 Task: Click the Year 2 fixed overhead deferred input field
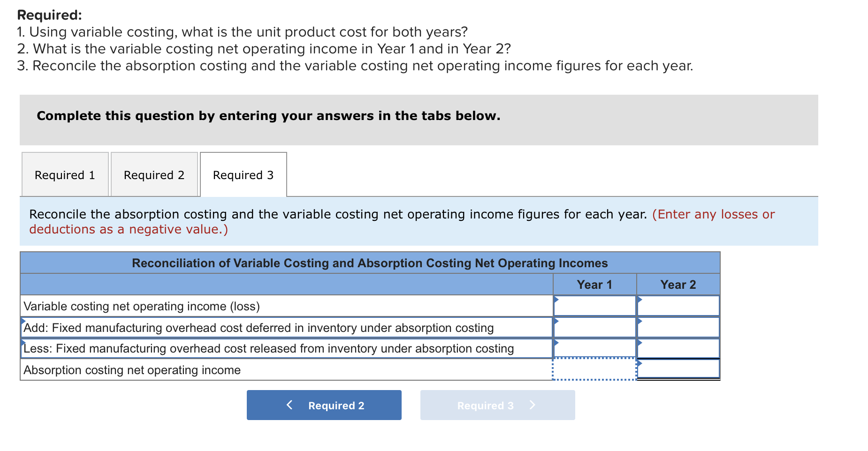click(678, 327)
